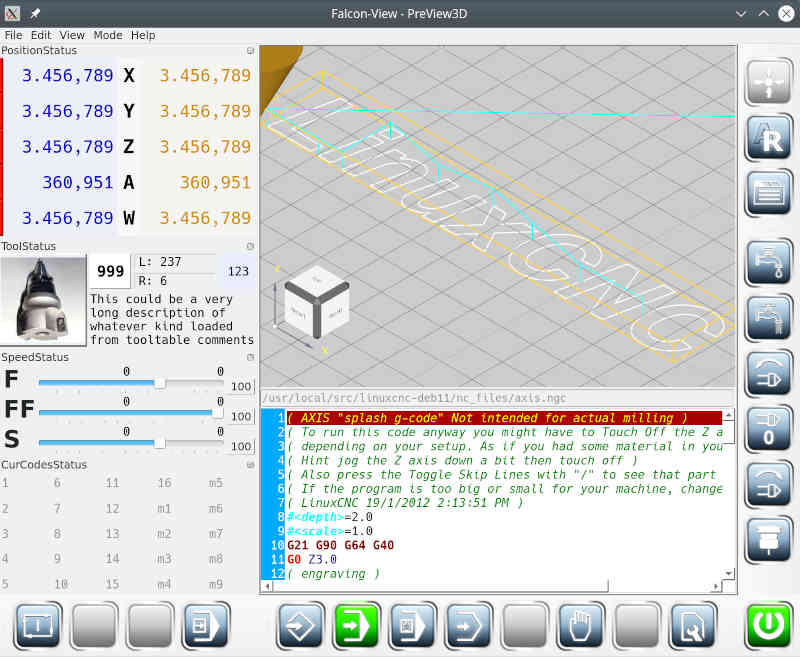Open the Edit menu
This screenshot has width=800, height=657.
41,35
